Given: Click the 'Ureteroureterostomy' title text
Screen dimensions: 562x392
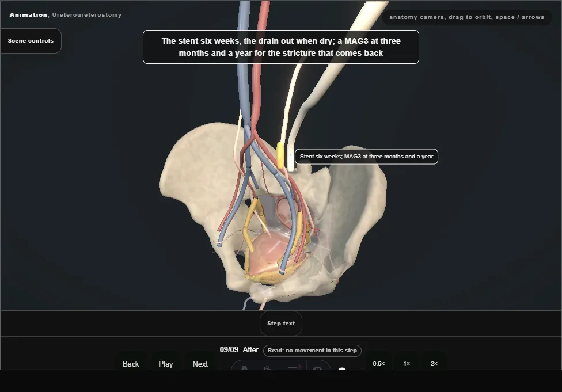Looking at the screenshot, I should pos(87,15).
